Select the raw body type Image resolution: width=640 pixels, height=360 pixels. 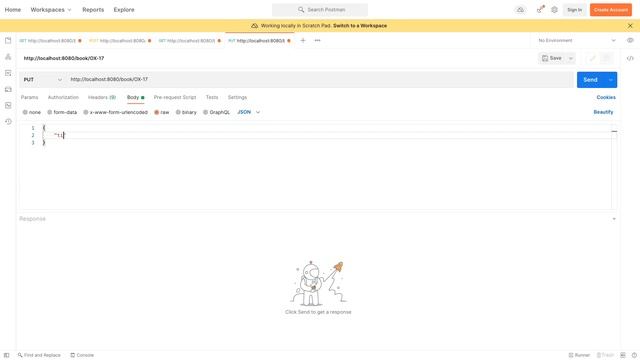[x=162, y=112]
